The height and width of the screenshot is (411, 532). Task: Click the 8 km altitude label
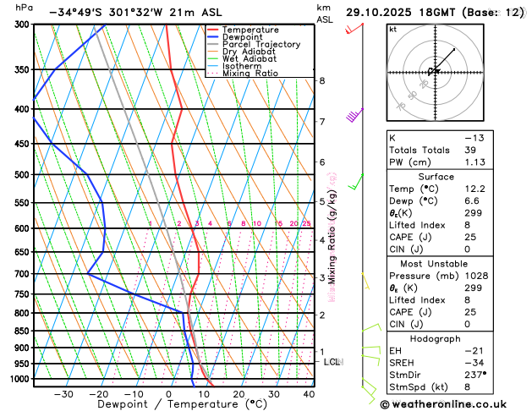[322, 80]
